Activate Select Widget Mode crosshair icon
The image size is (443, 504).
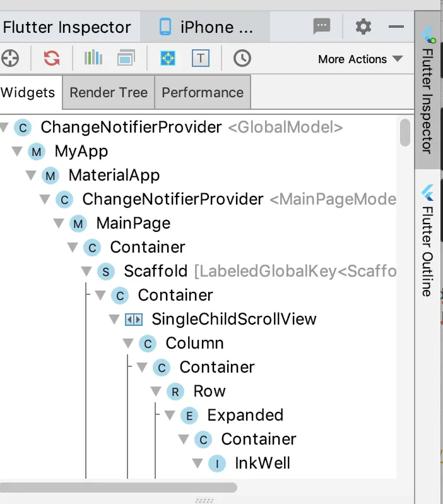point(10,59)
